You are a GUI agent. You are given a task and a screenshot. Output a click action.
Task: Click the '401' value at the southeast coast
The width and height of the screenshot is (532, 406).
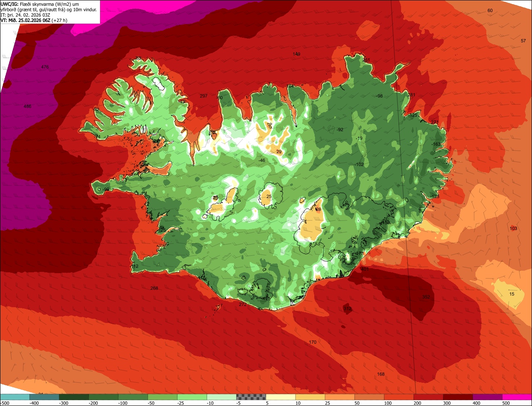tap(365, 269)
